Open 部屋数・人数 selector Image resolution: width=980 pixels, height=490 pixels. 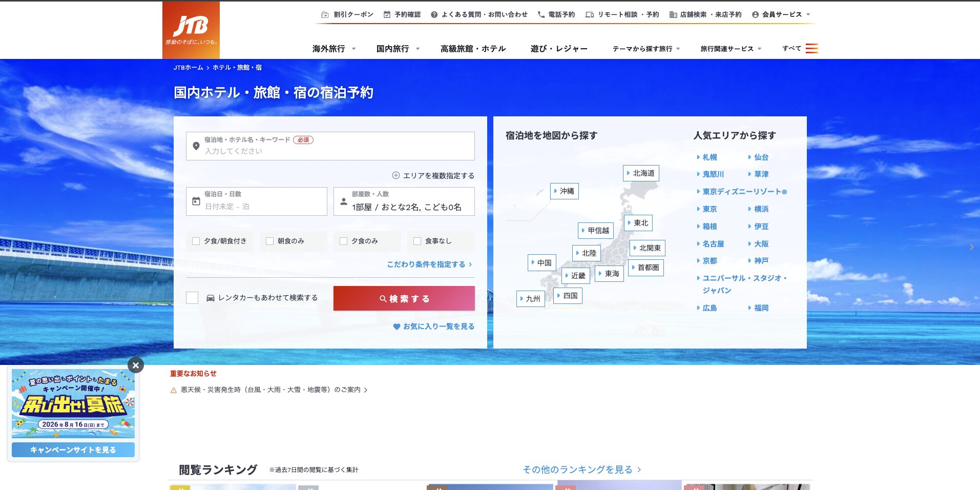point(404,201)
